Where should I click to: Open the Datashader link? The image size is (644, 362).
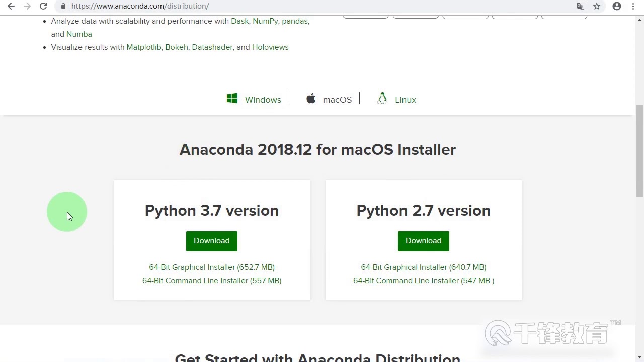[212, 47]
